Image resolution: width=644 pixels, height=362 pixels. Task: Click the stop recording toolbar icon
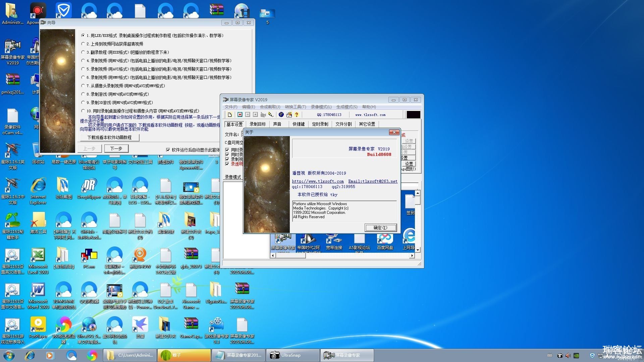255,115
